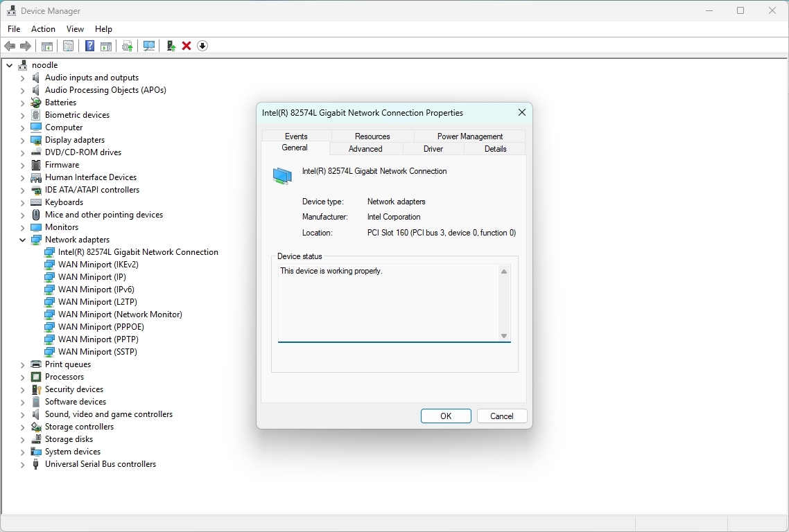Switch to the Power Management tab

pos(470,136)
